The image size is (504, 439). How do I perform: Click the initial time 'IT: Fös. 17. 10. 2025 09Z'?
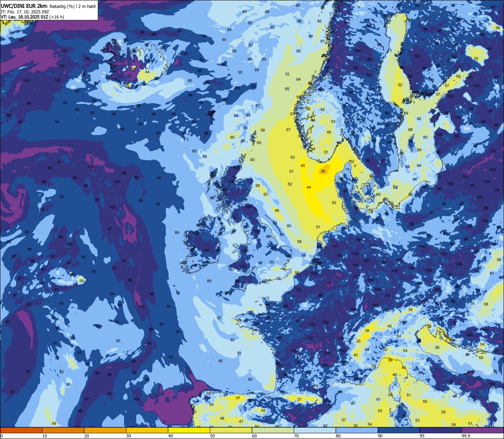(25, 12)
